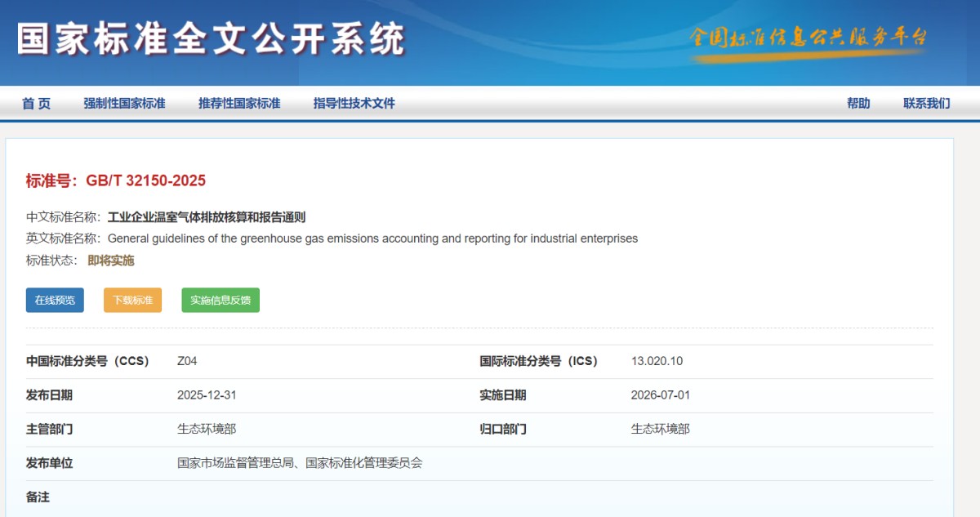Click the blue 在线预览 button
980x517 pixels.
pos(55,301)
